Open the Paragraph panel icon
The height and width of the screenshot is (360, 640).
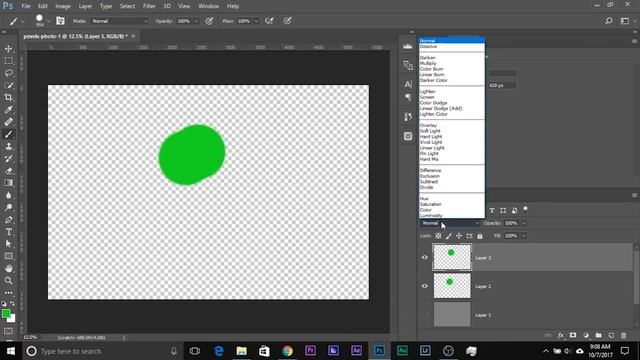(408, 97)
